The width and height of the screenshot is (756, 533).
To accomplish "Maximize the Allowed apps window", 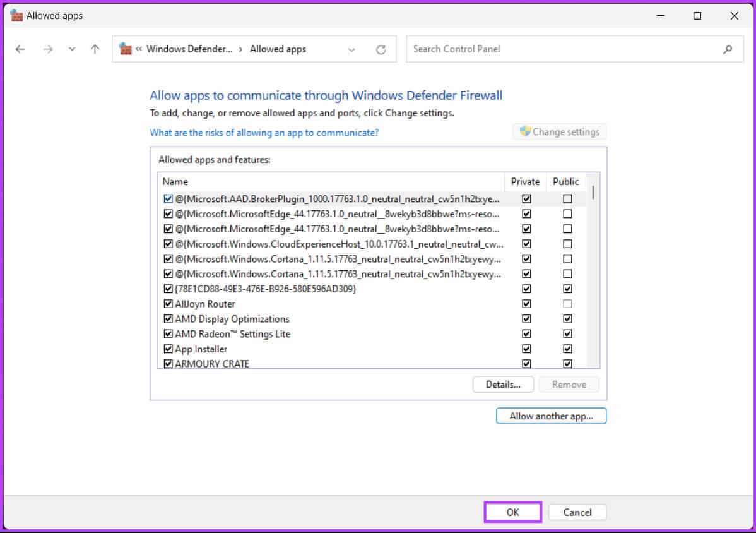I will coord(697,16).
